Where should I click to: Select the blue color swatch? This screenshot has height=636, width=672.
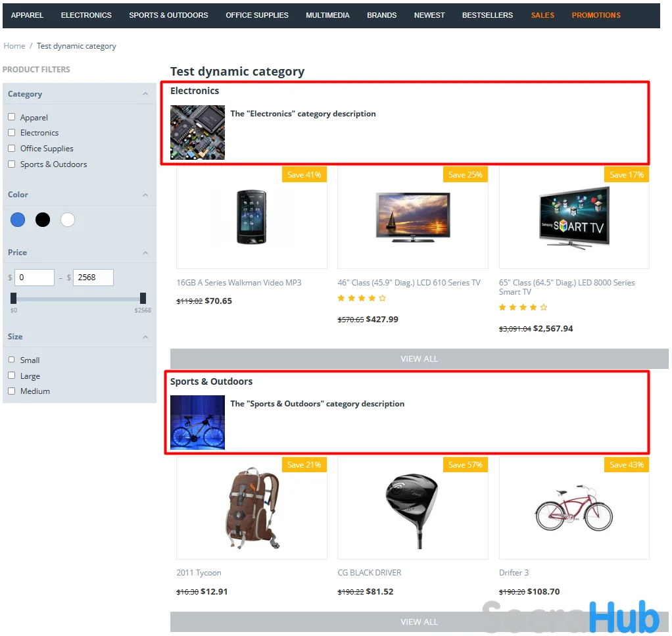pos(18,220)
